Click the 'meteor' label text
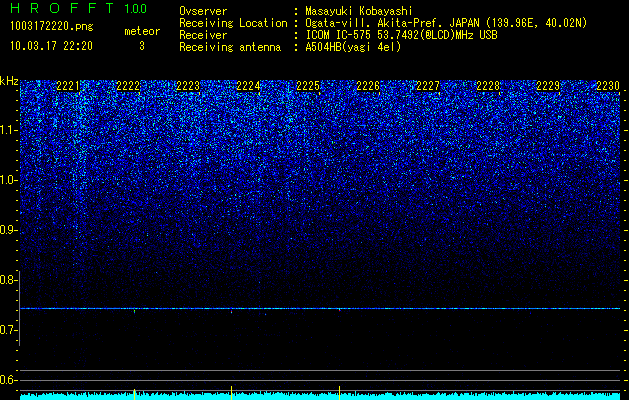629x400 pixels. point(142,31)
